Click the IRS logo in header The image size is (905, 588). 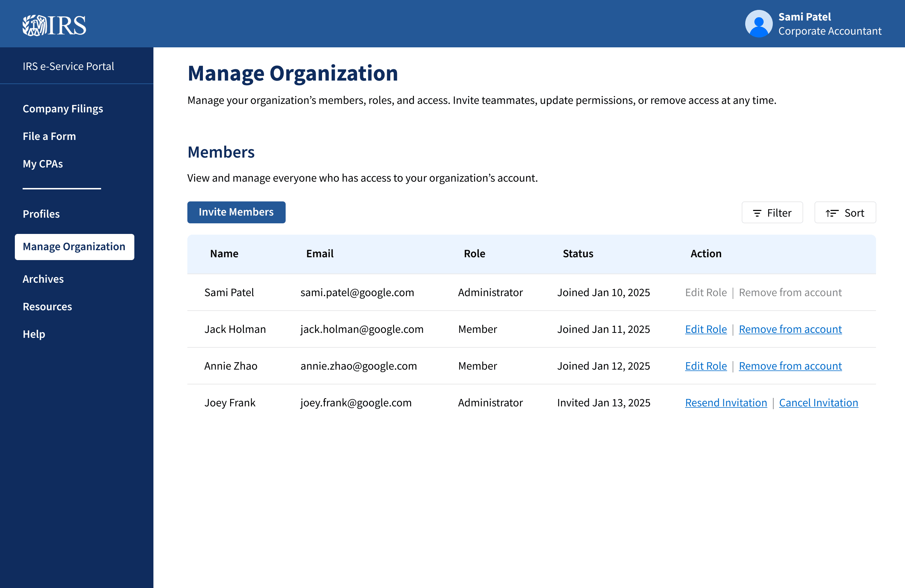(x=54, y=25)
